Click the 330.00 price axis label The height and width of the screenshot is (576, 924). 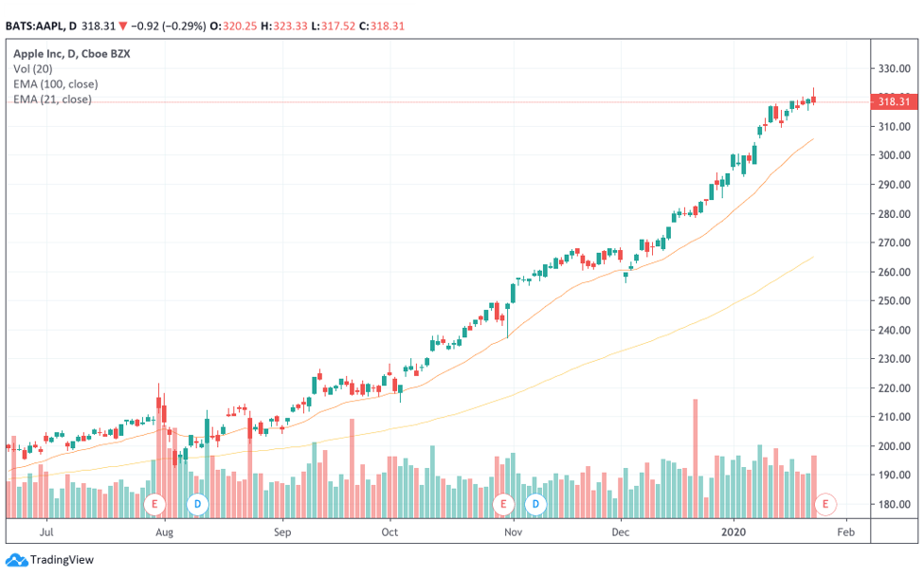pos(894,68)
